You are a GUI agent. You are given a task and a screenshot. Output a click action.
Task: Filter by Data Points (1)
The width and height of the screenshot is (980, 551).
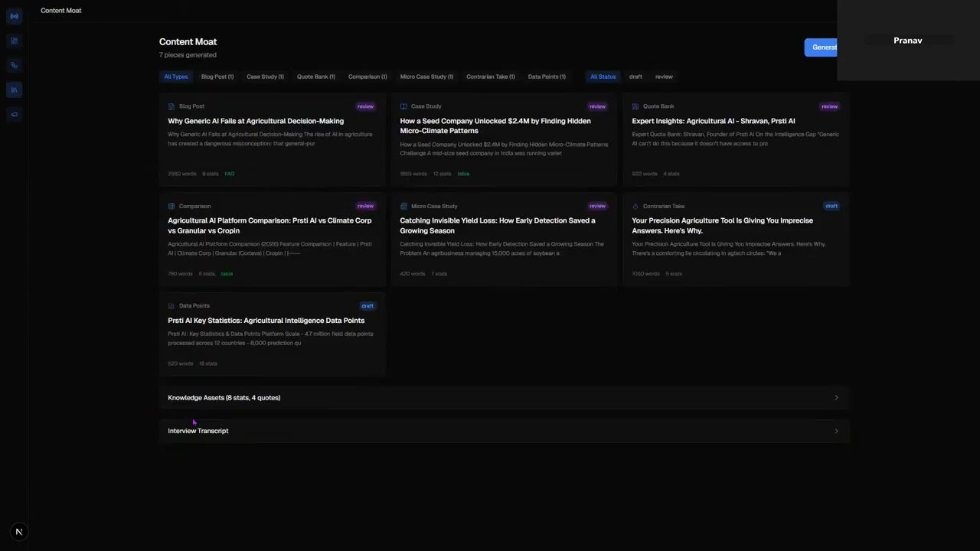point(547,77)
